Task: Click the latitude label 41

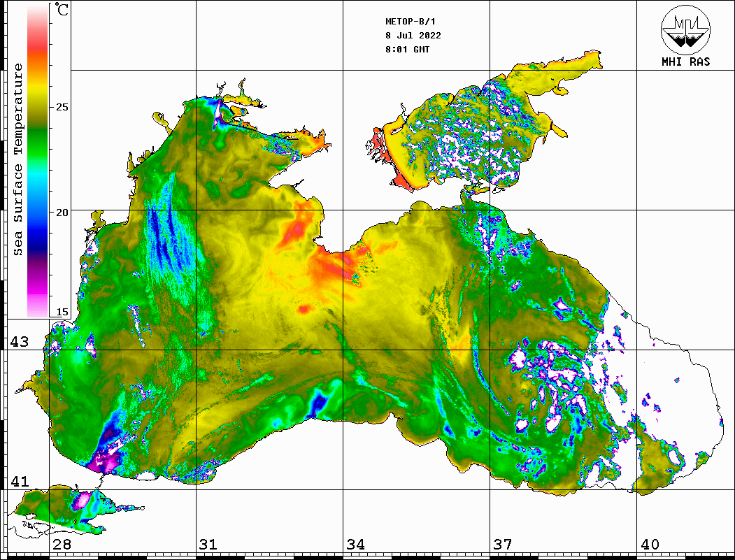Action: [20, 482]
